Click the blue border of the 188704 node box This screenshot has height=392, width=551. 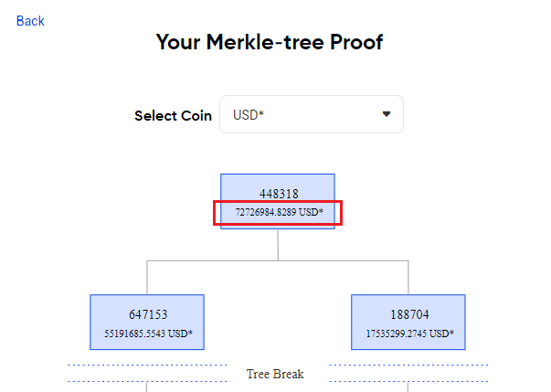point(465,322)
